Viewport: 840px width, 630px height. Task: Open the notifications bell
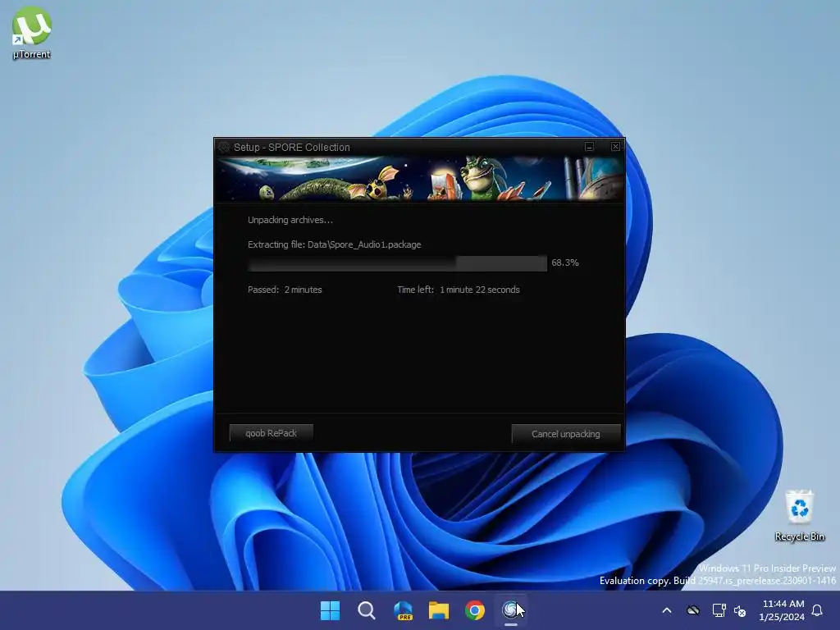(818, 610)
